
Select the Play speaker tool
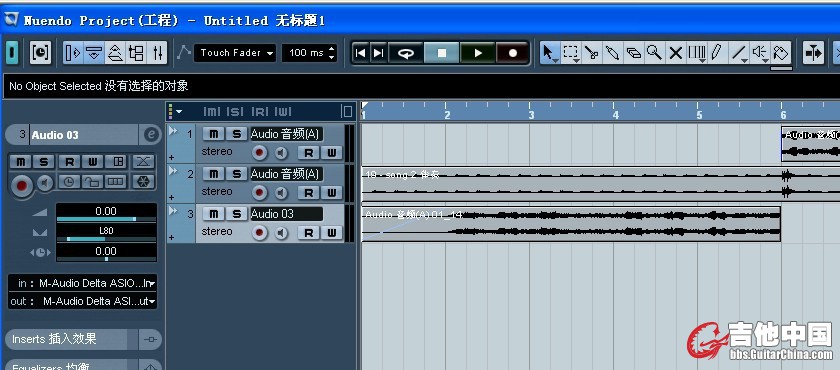tap(760, 52)
